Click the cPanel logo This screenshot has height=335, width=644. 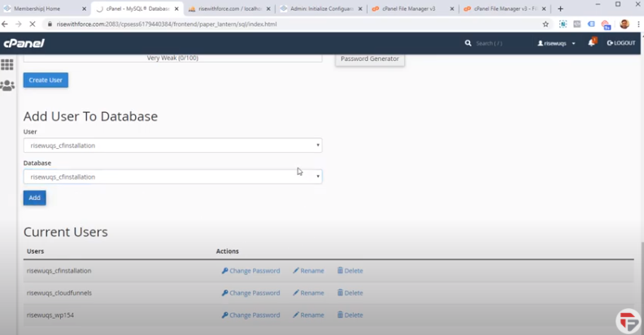point(24,43)
